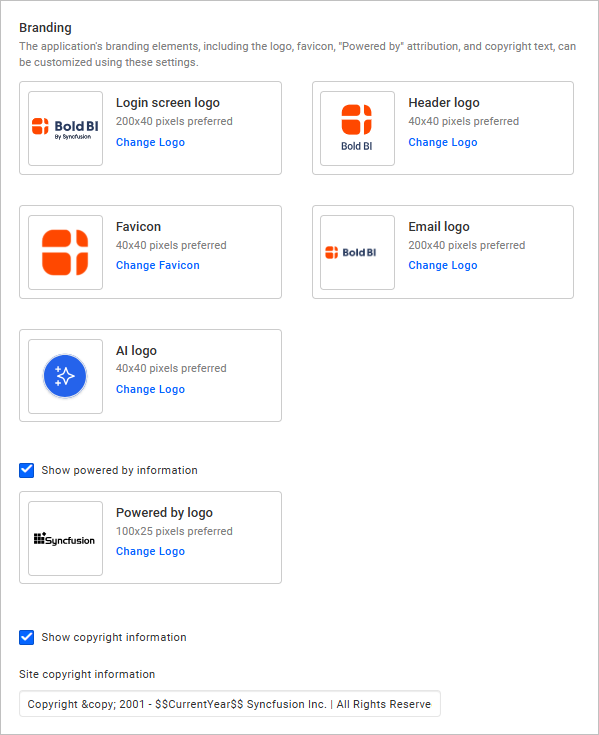
Task: Select the Branding heading text
Action: click(45, 28)
